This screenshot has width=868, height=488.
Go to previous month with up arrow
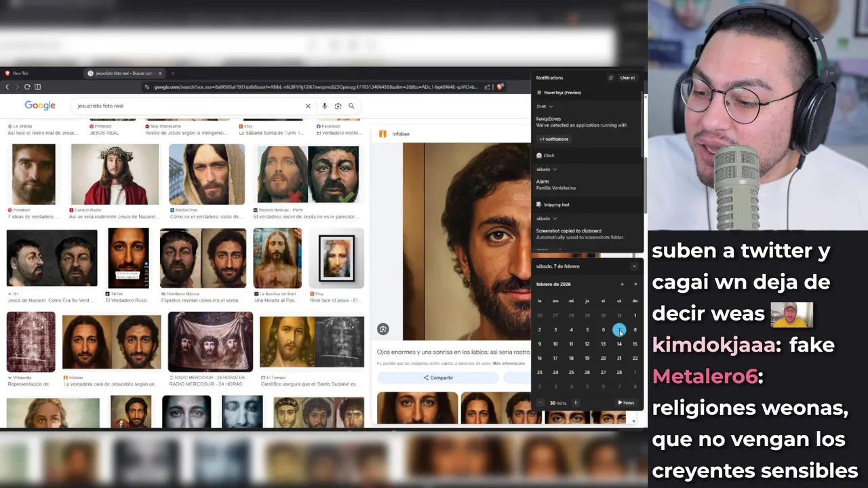(622, 284)
